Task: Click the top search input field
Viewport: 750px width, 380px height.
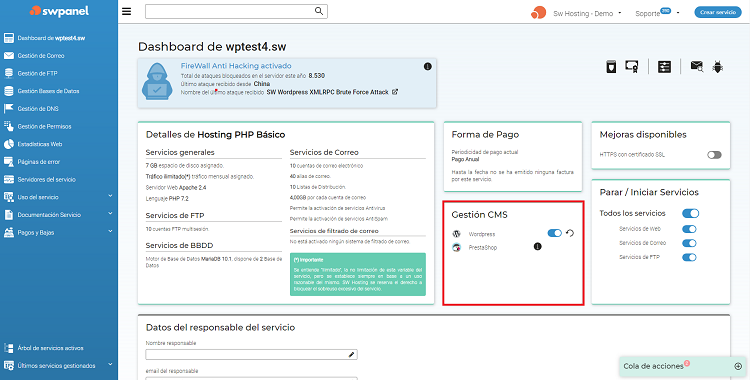Action: click(x=236, y=11)
